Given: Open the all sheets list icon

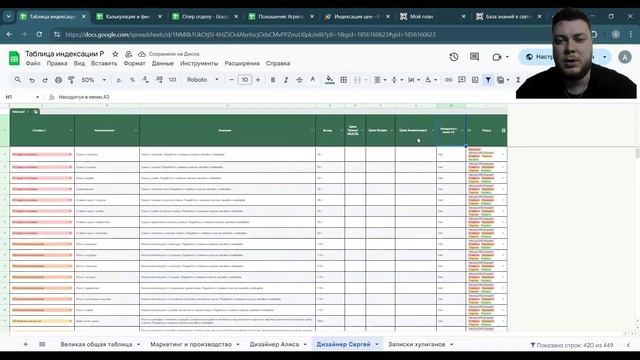Looking at the screenshot, I should point(42,344).
